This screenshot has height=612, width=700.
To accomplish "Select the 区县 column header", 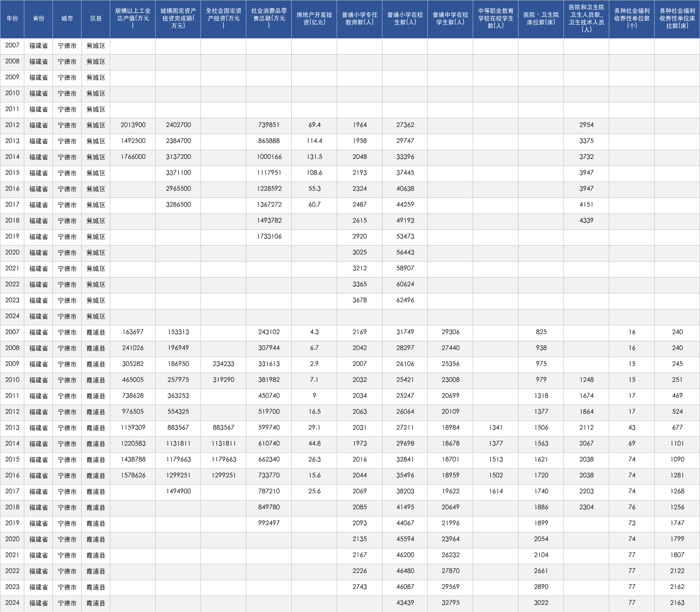I will pyautogui.click(x=96, y=19).
